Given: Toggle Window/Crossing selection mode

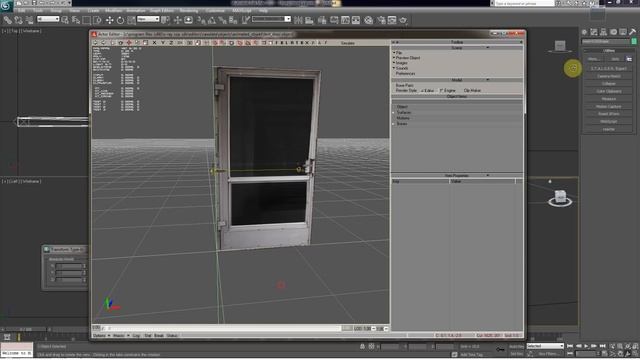Looking at the screenshot, I should (98, 20).
